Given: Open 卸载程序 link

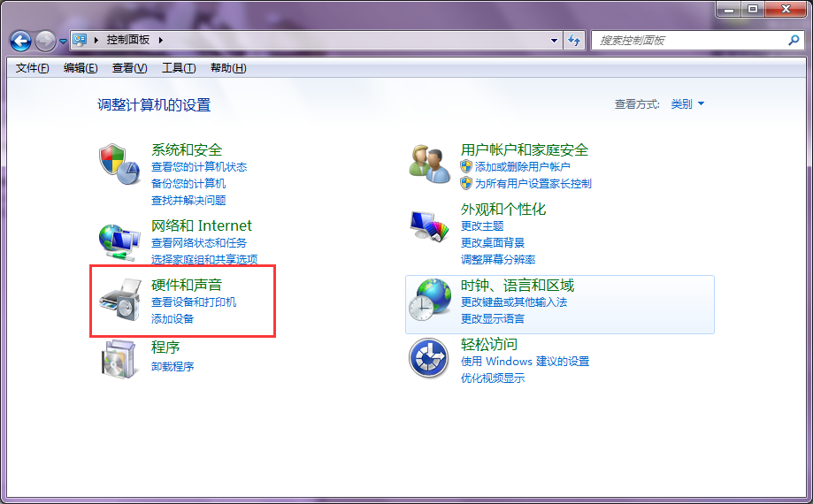Looking at the screenshot, I should [173, 366].
